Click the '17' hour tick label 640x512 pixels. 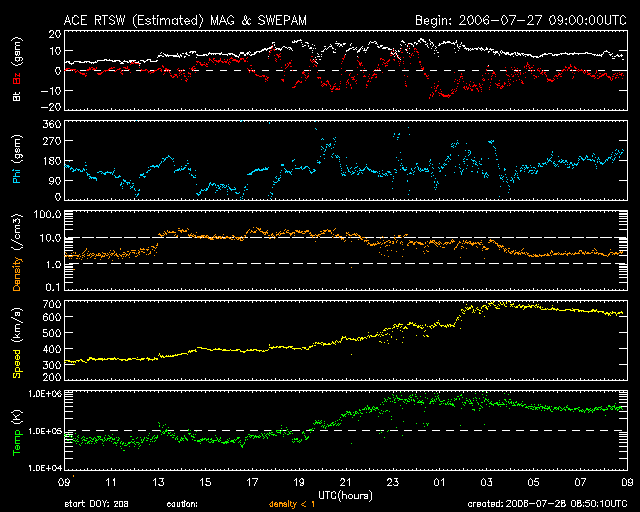(252, 482)
